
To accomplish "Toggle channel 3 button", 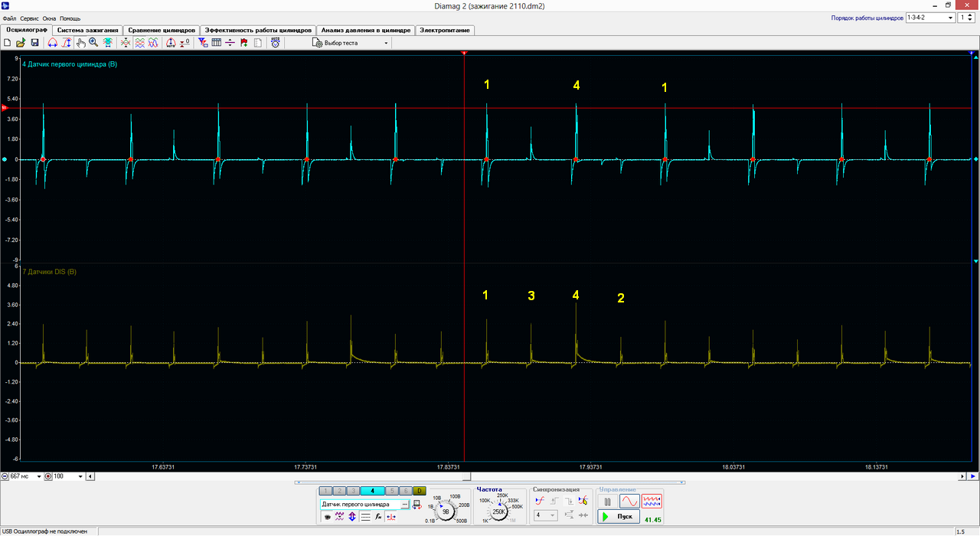I will coord(353,491).
